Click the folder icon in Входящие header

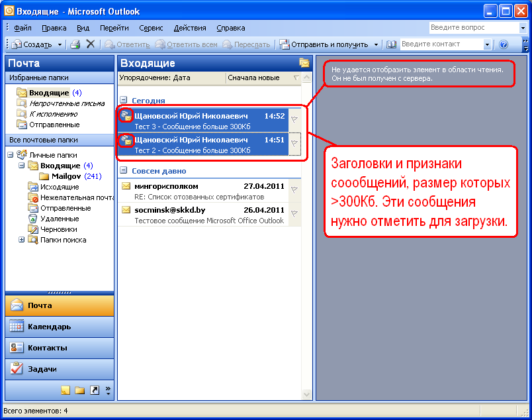(304, 63)
